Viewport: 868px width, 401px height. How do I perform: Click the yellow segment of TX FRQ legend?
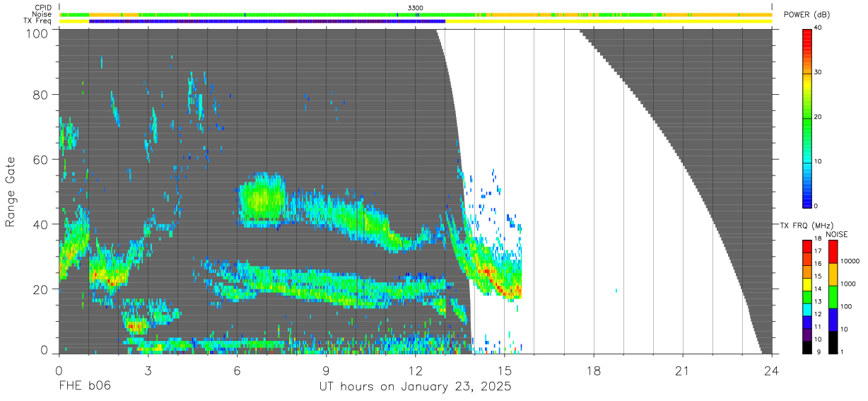807,284
